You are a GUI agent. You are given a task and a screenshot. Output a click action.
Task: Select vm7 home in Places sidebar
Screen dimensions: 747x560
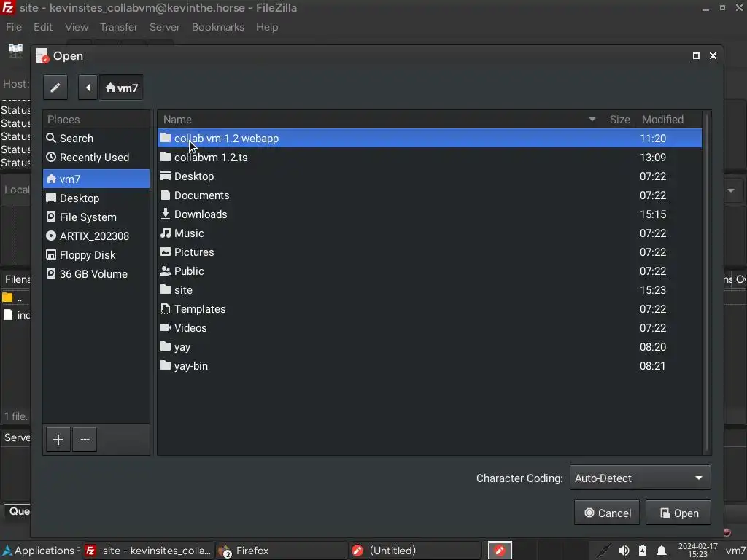tap(96, 179)
